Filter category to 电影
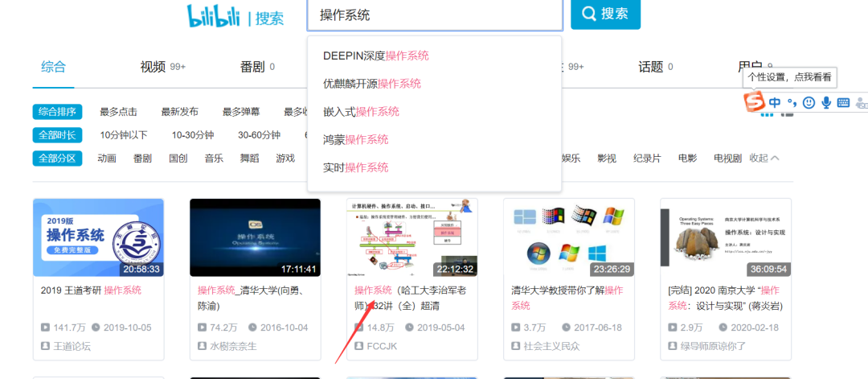Viewport: 868px width, 379px height. click(687, 159)
